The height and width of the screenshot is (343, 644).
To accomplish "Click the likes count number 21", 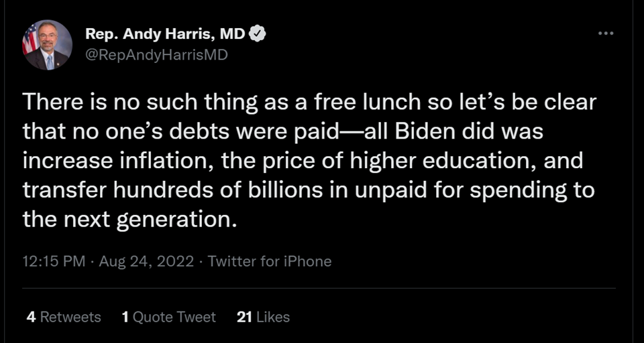I will click(x=244, y=317).
